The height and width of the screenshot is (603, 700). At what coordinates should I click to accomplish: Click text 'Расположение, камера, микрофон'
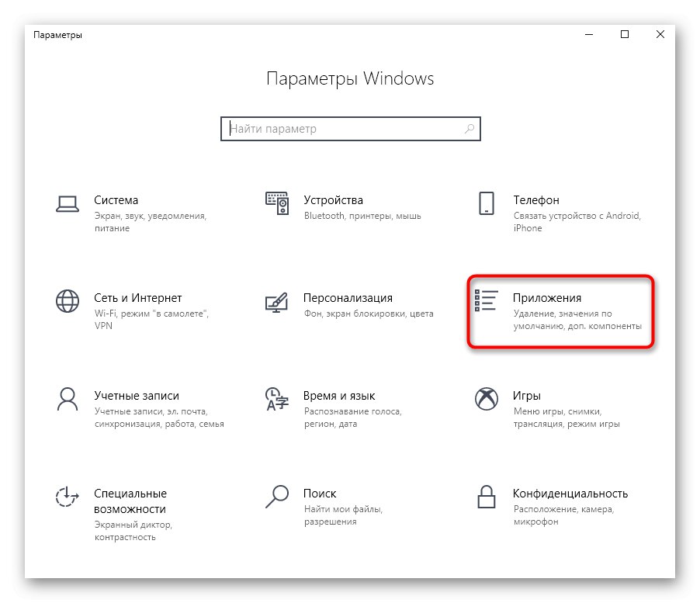(x=563, y=515)
